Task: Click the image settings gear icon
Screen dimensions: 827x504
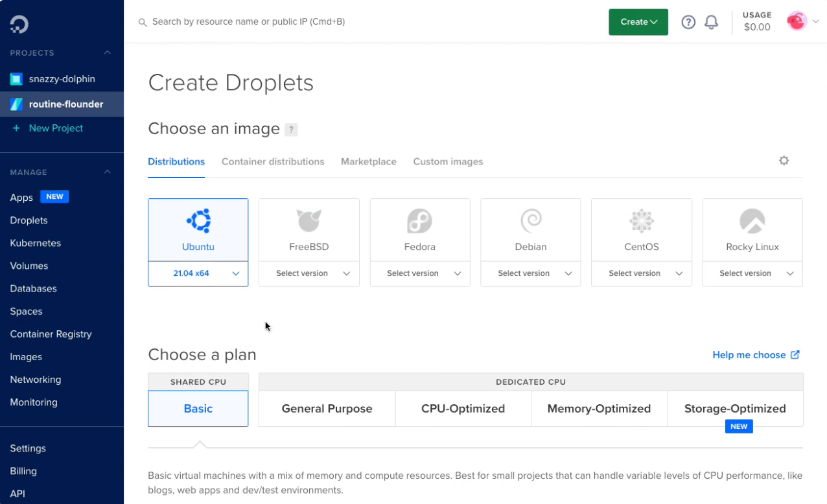Action: click(x=784, y=161)
